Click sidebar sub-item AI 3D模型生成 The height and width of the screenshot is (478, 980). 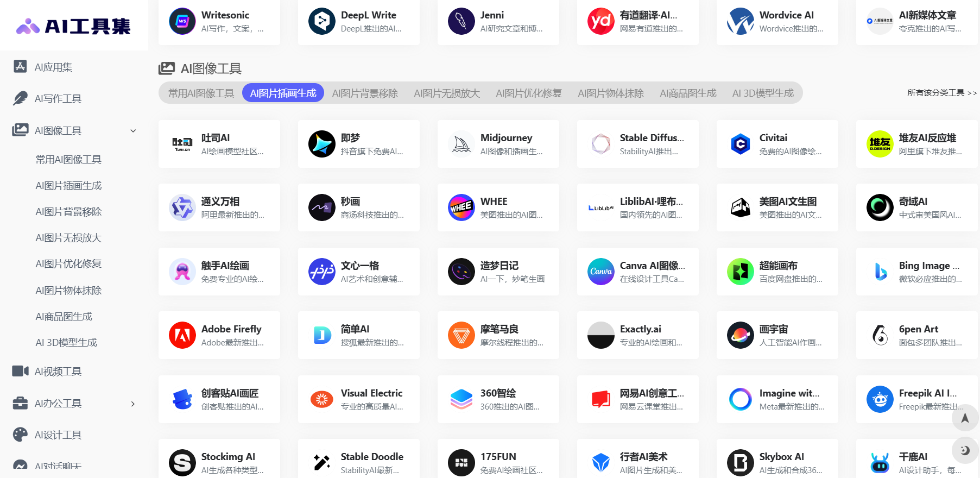tap(66, 343)
